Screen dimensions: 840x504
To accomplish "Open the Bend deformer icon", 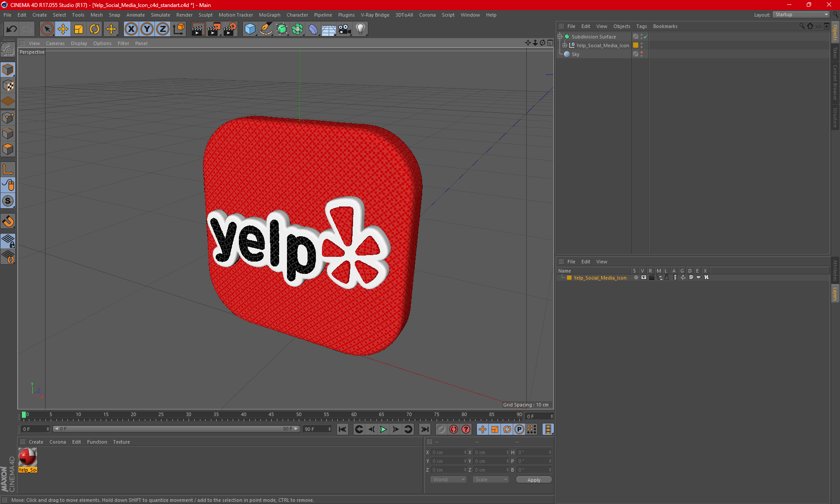I will point(313,29).
